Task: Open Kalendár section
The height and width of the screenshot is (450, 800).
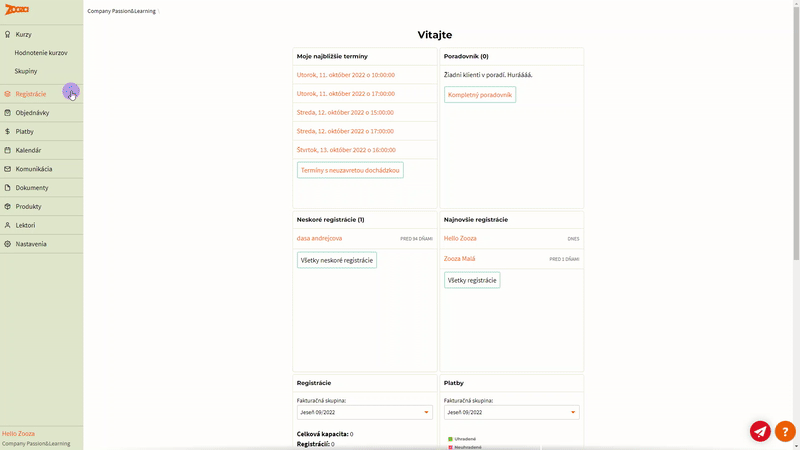Action: point(28,150)
